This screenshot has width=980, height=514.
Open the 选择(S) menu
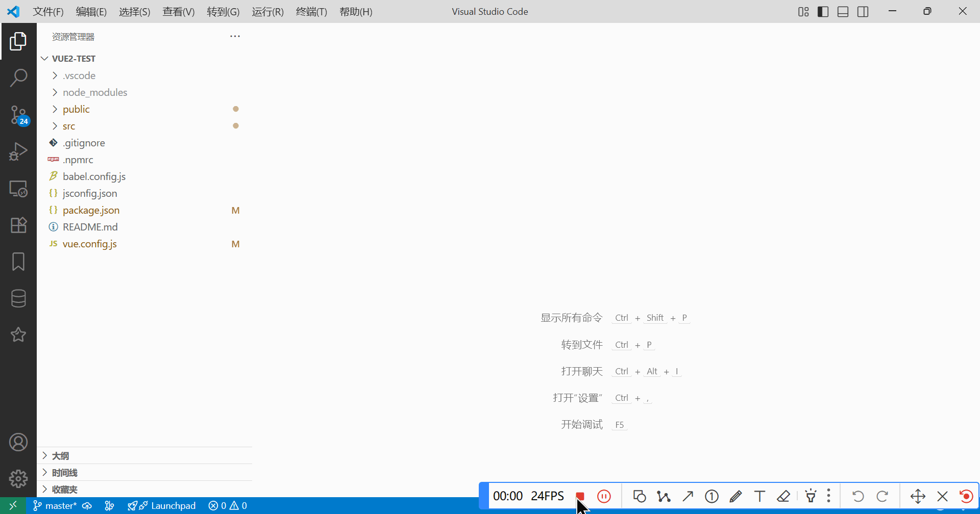coord(135,12)
